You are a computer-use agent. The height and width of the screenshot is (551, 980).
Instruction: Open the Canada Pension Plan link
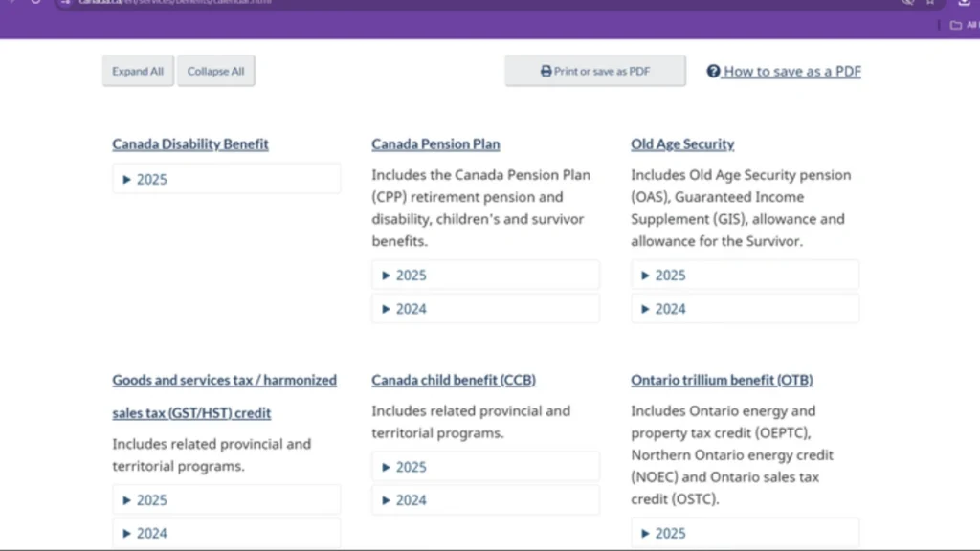click(435, 144)
